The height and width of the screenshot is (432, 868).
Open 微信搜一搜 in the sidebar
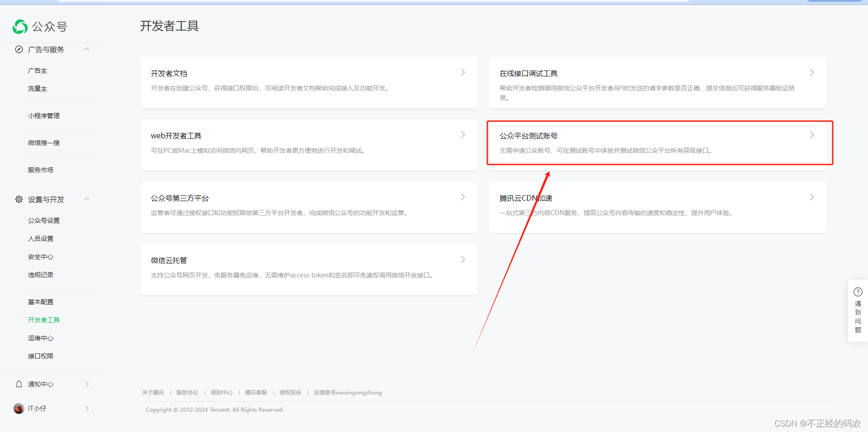44,143
